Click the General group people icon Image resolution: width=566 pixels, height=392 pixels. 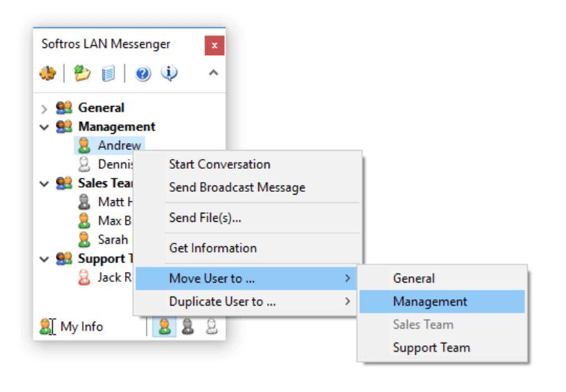point(64,108)
